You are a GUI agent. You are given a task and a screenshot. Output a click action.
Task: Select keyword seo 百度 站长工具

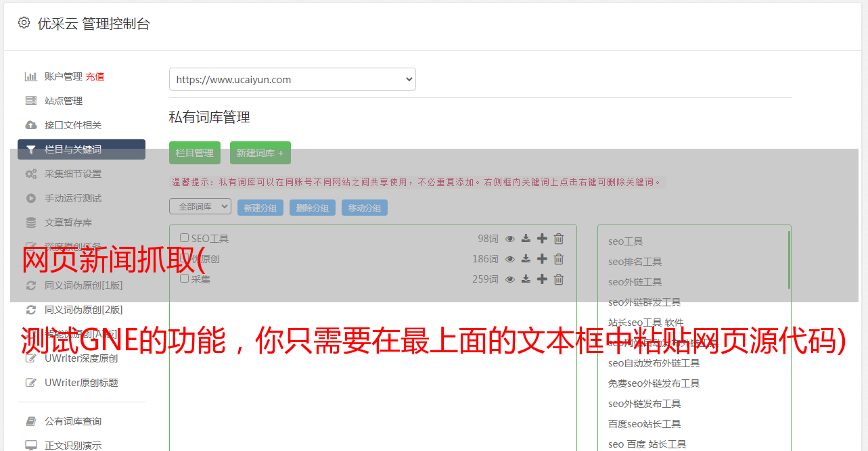tap(647, 444)
